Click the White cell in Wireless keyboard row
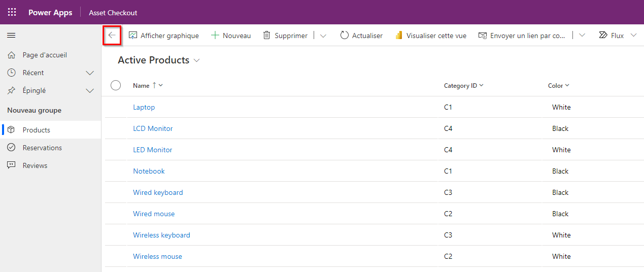This screenshot has width=644, height=272. [561, 235]
